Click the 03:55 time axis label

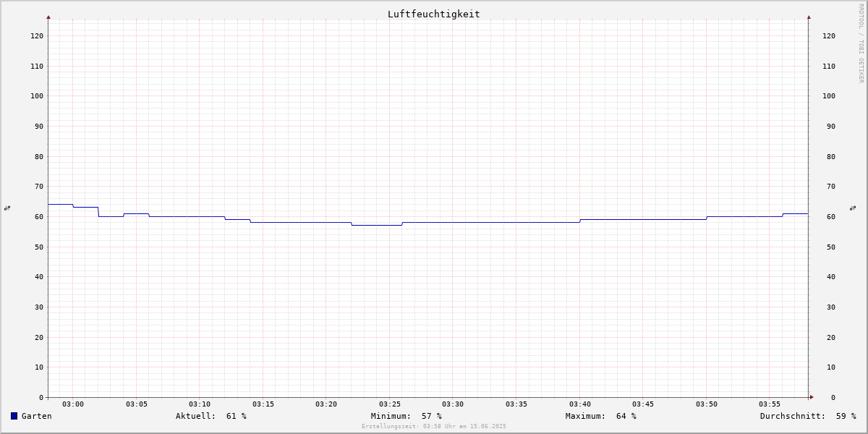point(770,404)
